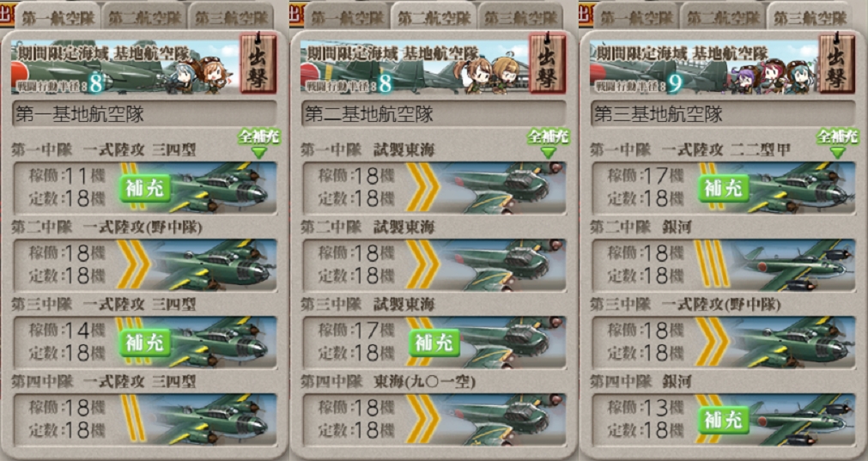868x461 pixels.
Task: Switch to 第二航空隊 tab in the left panel
Action: [144, 17]
